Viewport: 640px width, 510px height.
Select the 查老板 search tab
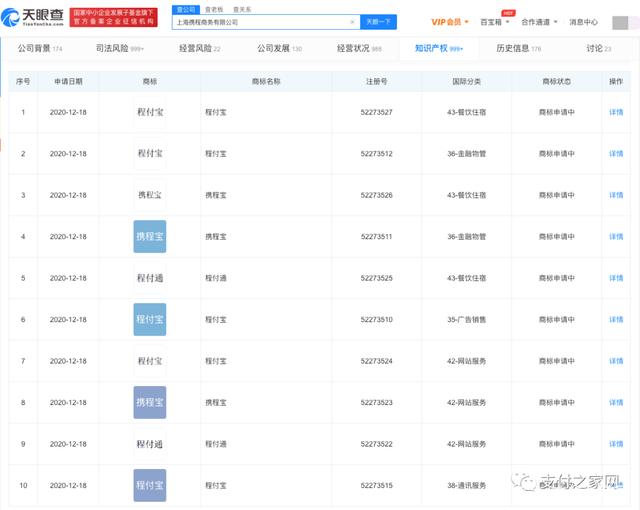click(x=213, y=8)
